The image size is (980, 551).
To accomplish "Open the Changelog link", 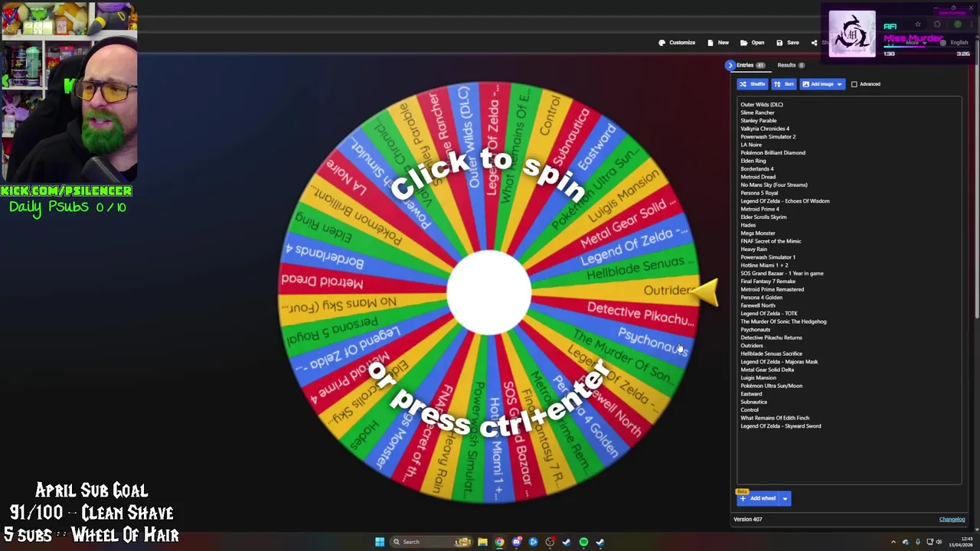I will click(x=952, y=520).
